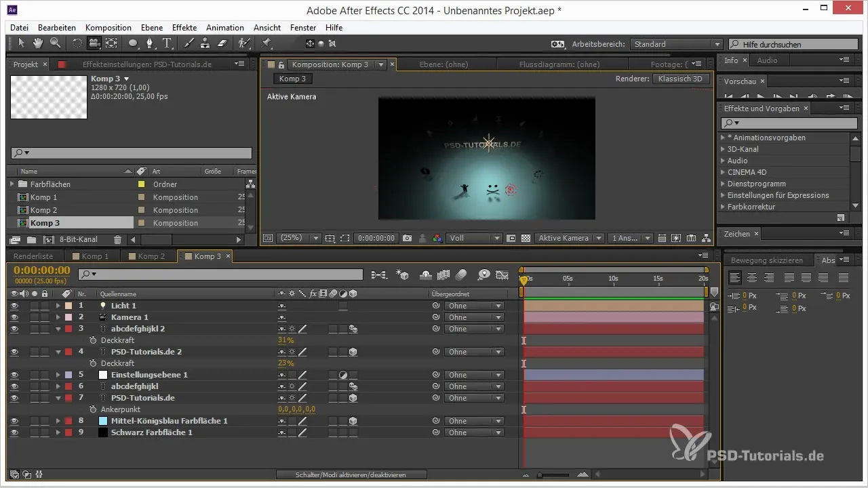868x488 pixels.
Task: Select the Zoom magnifier tool
Action: point(54,43)
